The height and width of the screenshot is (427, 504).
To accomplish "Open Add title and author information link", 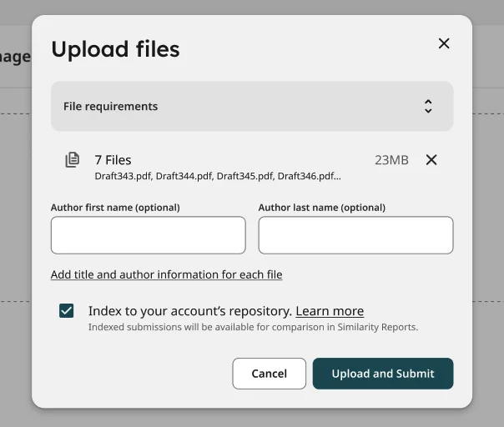I will tap(167, 274).
